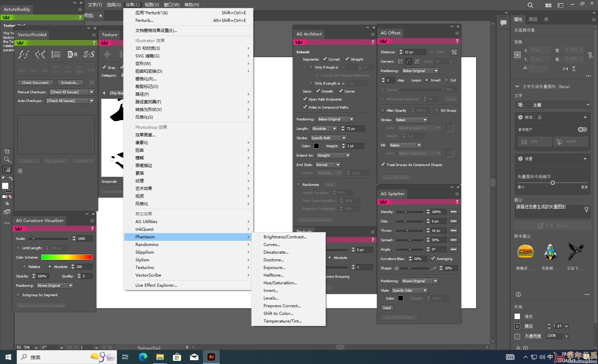The width and height of the screenshot is (598, 364).
Task: Click the percent icon beside Distance in AG Offset
Action: tap(454, 52)
